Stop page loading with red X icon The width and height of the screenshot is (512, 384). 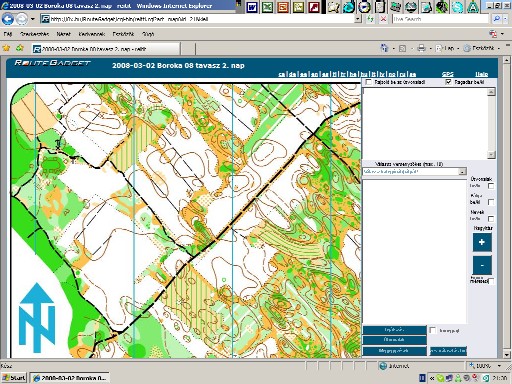[x=383, y=19]
